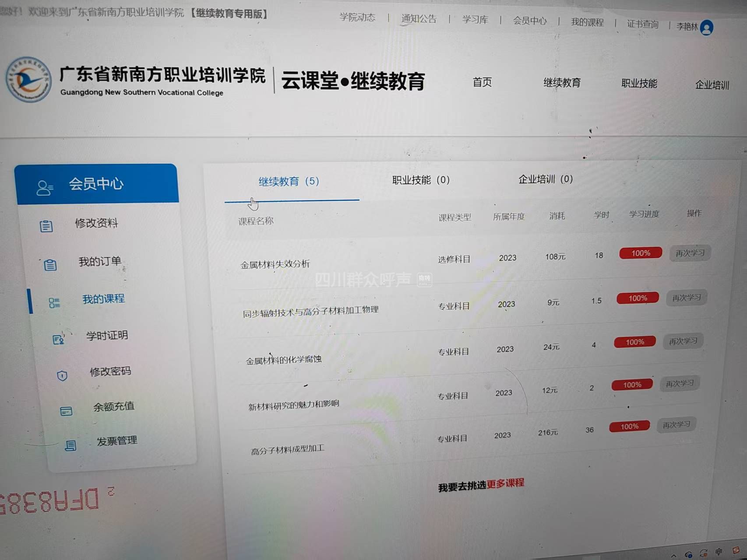Click the 100% progress bar for 金属材料的化学腐蚀
This screenshot has width=747, height=560.
click(634, 342)
